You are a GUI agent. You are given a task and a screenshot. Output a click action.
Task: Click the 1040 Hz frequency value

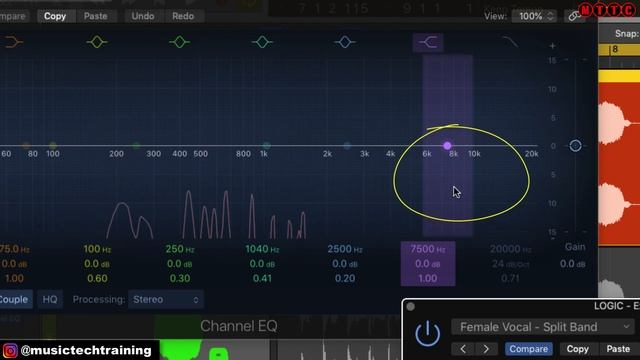tap(262, 249)
